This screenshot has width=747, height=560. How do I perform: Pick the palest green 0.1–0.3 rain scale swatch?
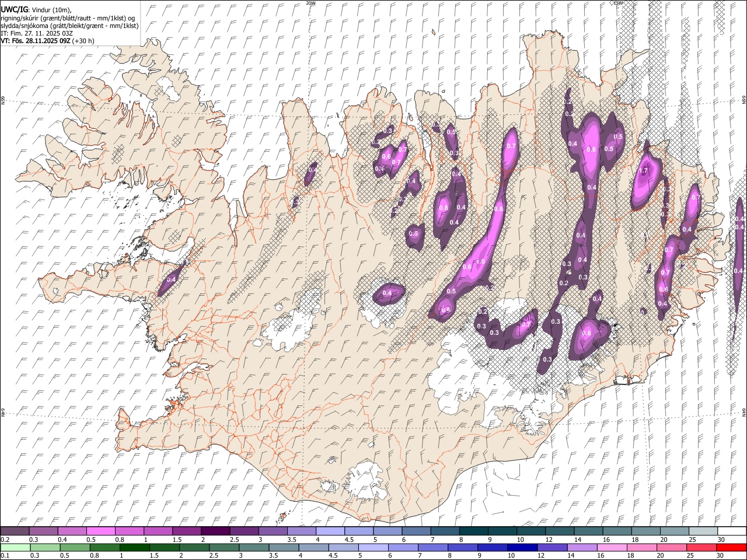[15, 548]
